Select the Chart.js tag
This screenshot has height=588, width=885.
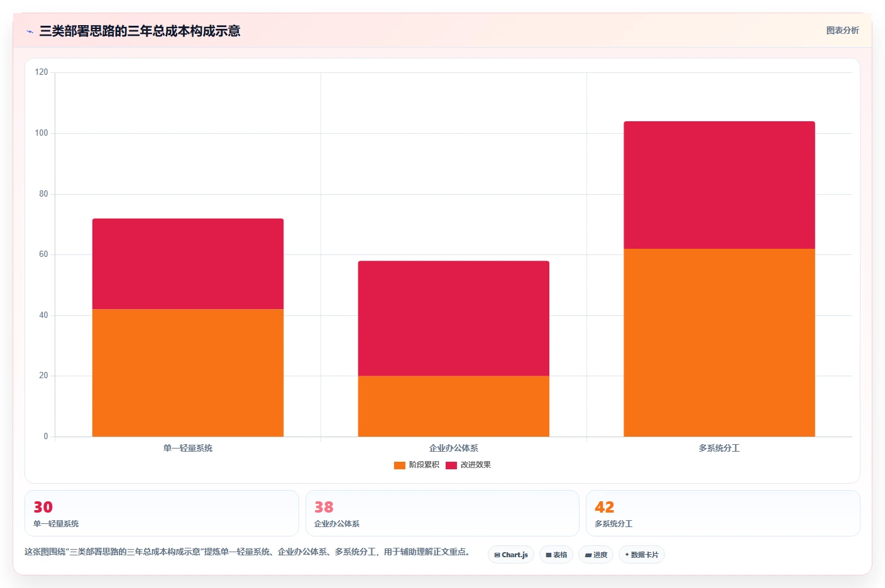coord(511,555)
